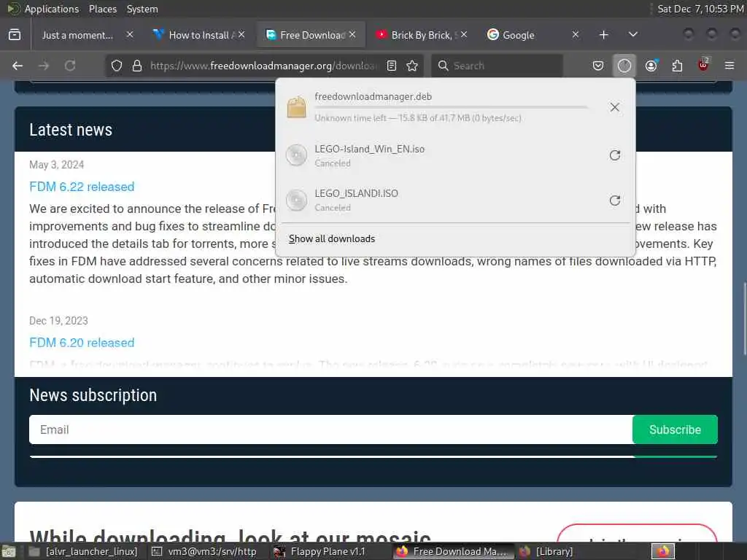Toggle the Downloads panel toolbar button
Screen dimensions: 747x560
tap(624, 66)
